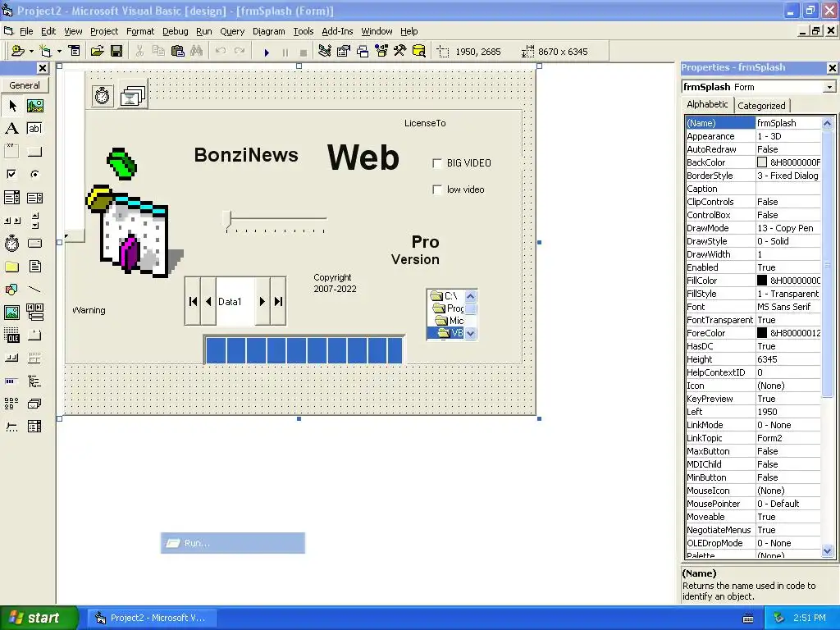Select the CommandButton tool
The width and height of the screenshot is (840, 630).
34,152
